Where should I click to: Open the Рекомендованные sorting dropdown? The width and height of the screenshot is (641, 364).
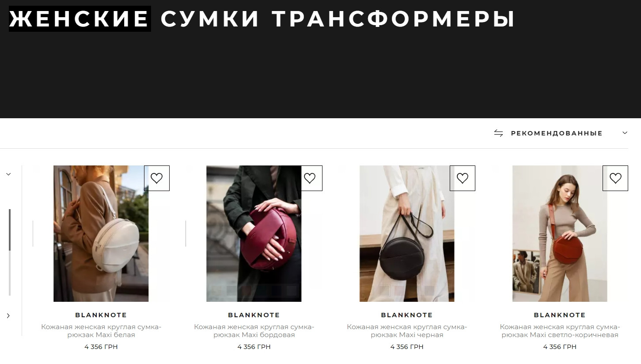point(557,133)
